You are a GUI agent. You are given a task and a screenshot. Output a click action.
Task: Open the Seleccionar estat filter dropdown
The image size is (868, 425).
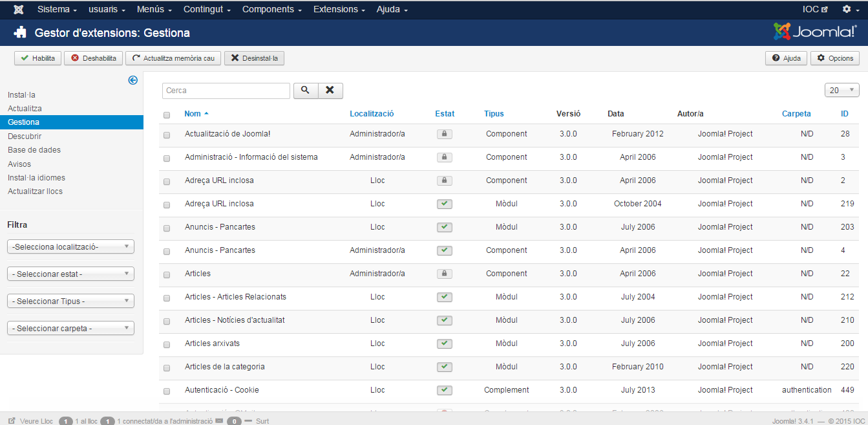pyautogui.click(x=70, y=274)
